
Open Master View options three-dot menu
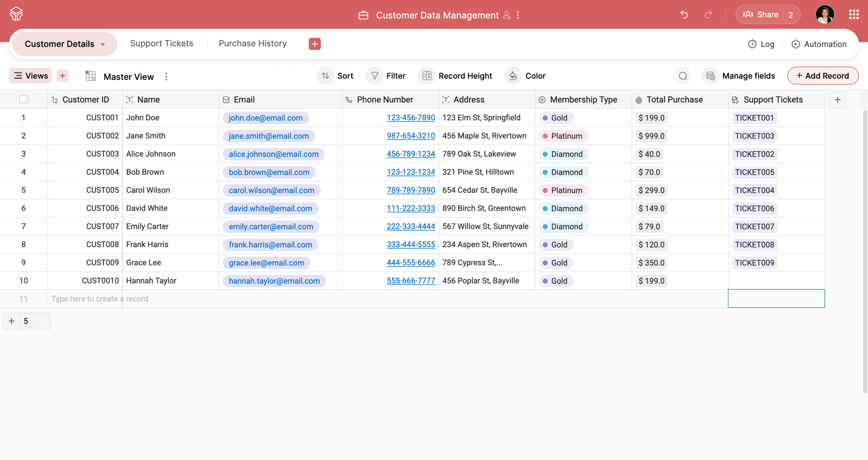tap(166, 77)
